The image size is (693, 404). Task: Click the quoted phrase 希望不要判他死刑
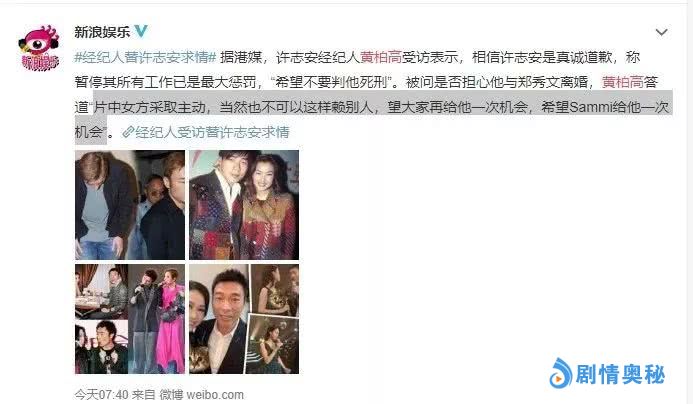(331, 82)
